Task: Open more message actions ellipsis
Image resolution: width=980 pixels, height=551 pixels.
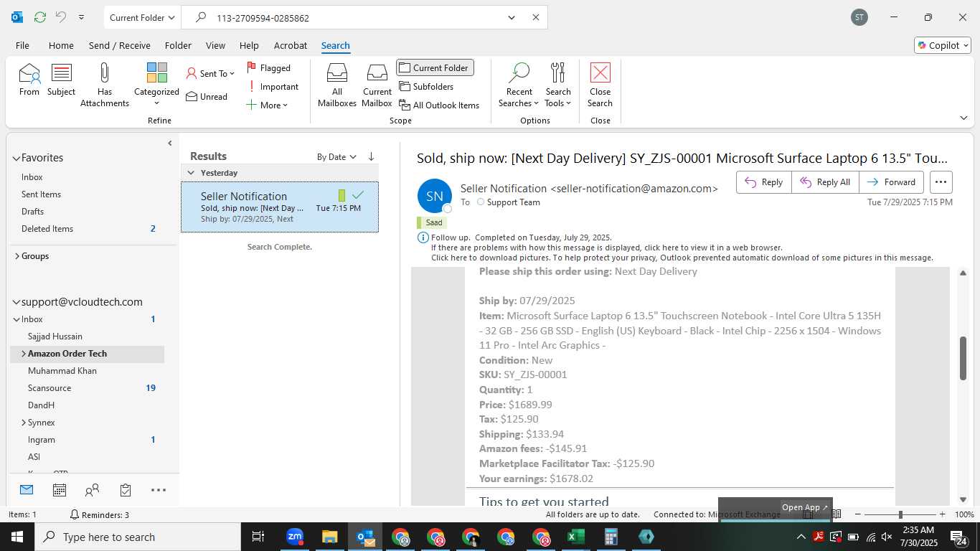Action: point(941,182)
